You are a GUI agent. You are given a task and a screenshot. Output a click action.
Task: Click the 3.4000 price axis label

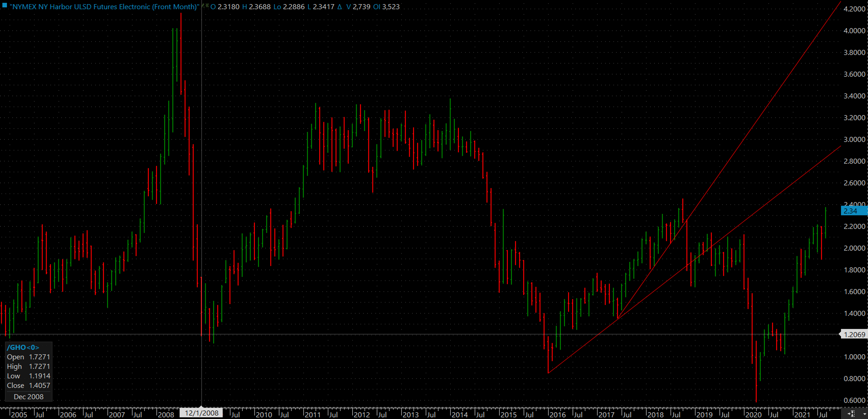point(854,96)
